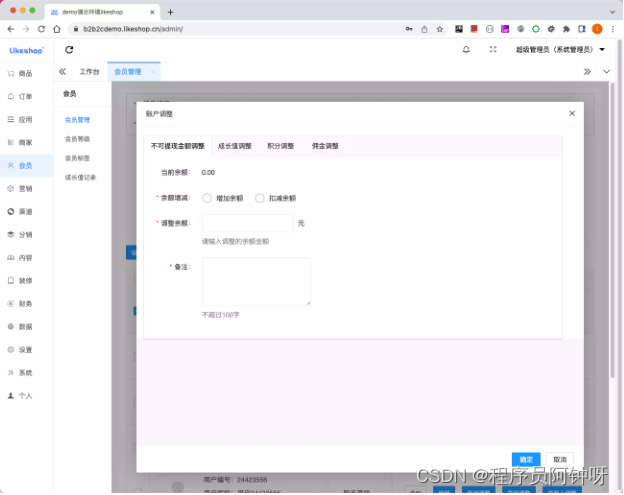
Task: Go to 营销 in the left sidebar
Action: pyautogui.click(x=20, y=188)
